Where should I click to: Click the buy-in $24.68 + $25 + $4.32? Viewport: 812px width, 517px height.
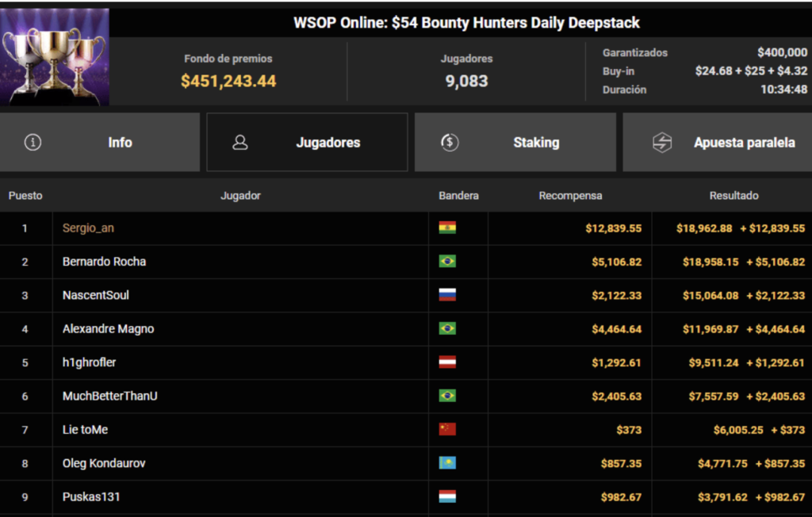751,71
